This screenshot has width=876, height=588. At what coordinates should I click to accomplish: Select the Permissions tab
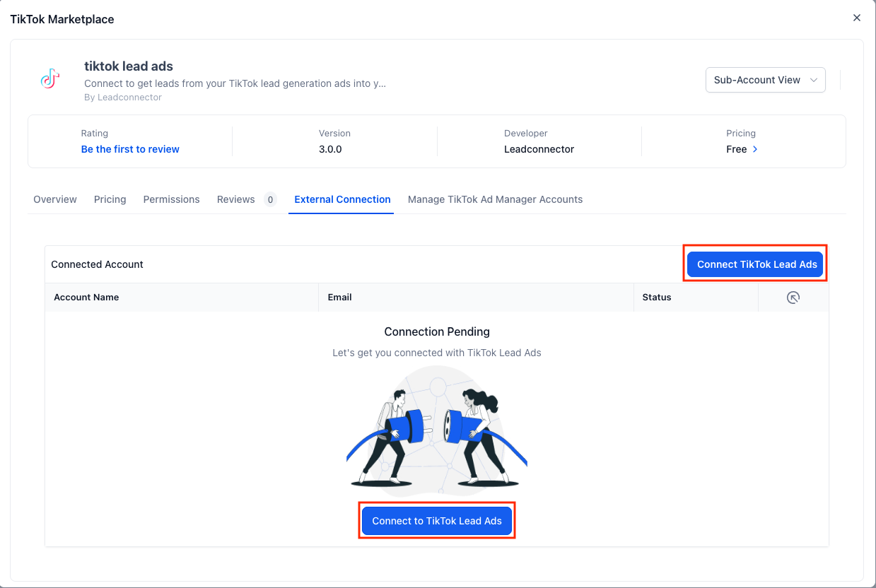(x=172, y=199)
